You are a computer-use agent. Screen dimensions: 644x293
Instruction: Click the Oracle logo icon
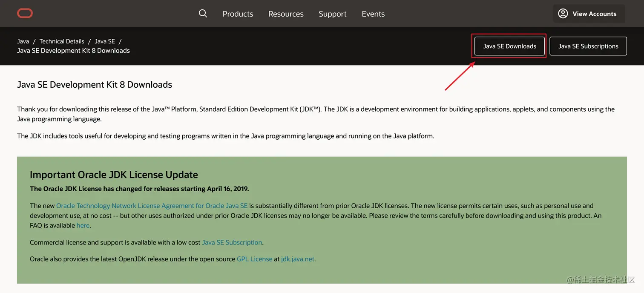(x=25, y=14)
